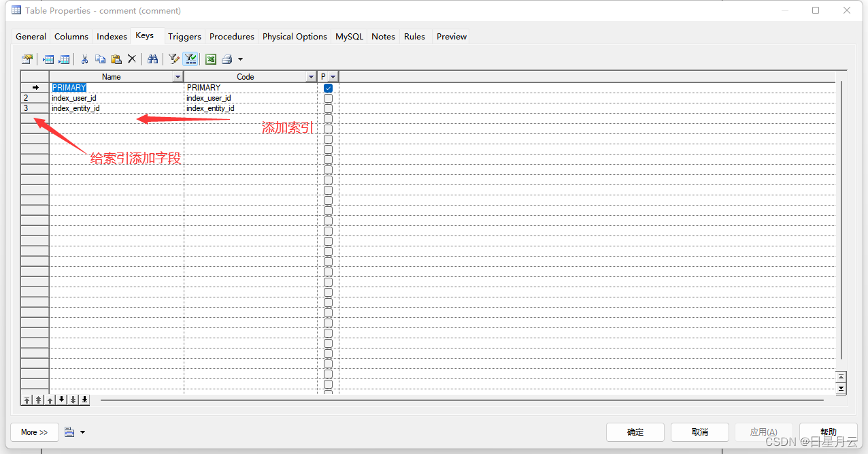The image size is (868, 454).
Task: Check the P checkbox for index_user_id
Action: pos(328,98)
